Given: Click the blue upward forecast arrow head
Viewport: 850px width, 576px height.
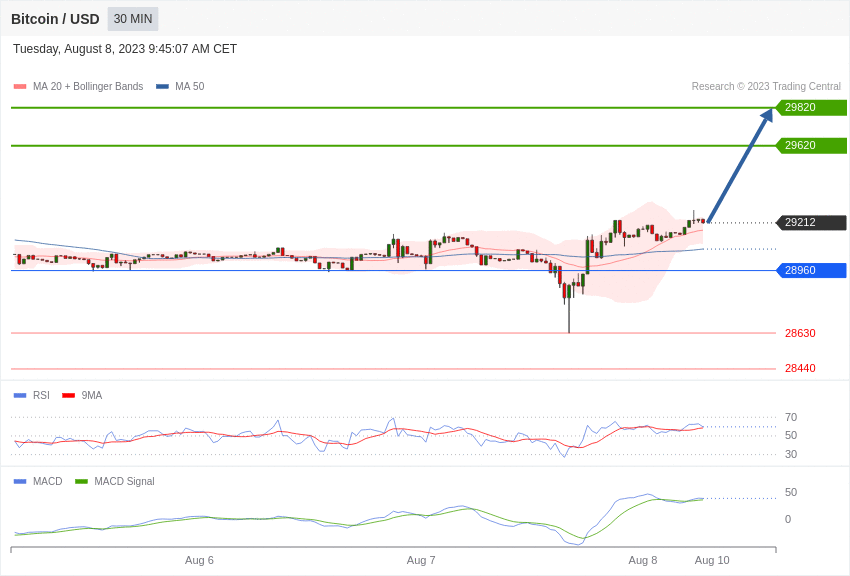Looking at the screenshot, I should (x=767, y=115).
